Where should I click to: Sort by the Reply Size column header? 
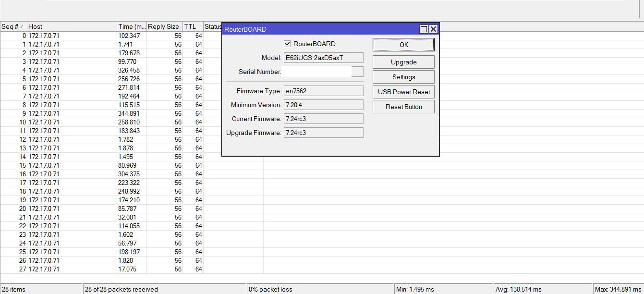(x=164, y=26)
